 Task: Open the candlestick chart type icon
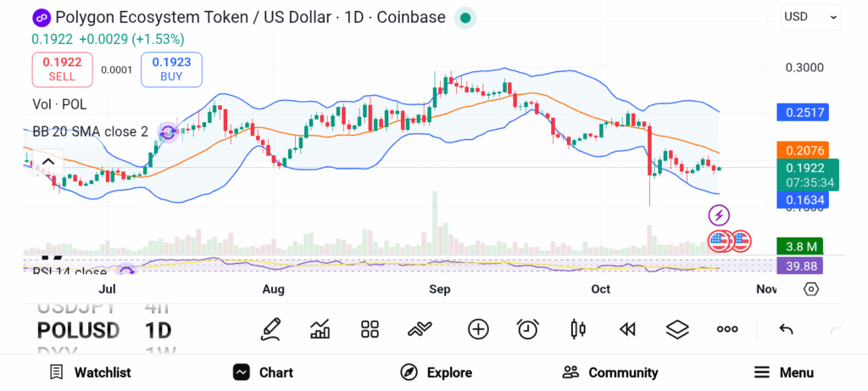click(x=578, y=329)
